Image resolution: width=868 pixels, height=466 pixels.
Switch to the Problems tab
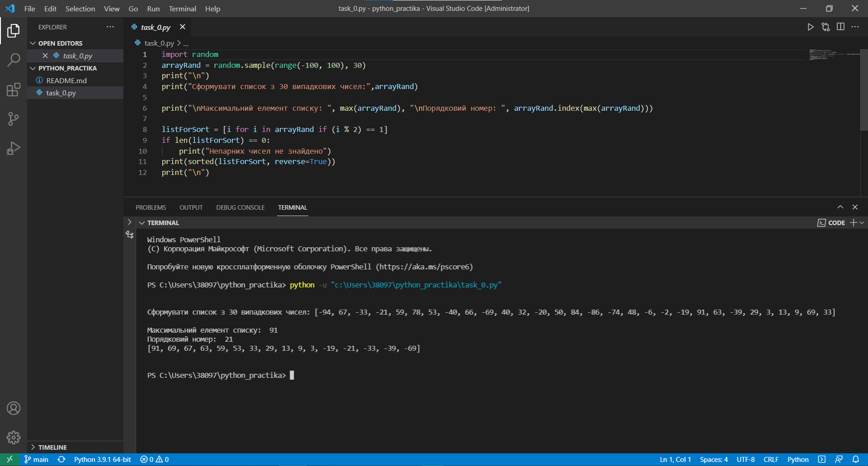[x=151, y=207]
